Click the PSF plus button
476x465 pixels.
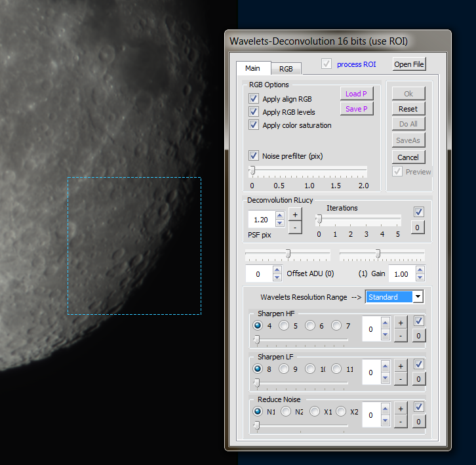pyautogui.click(x=295, y=214)
